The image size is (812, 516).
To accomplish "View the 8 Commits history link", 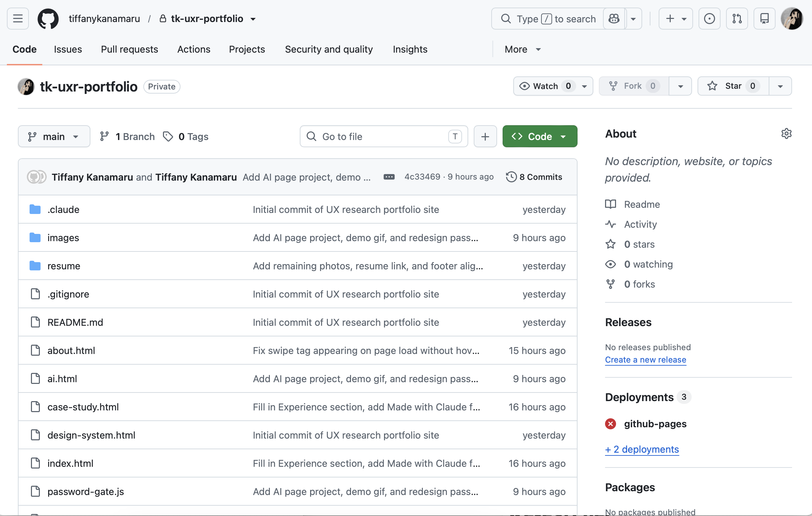I will click(x=534, y=177).
